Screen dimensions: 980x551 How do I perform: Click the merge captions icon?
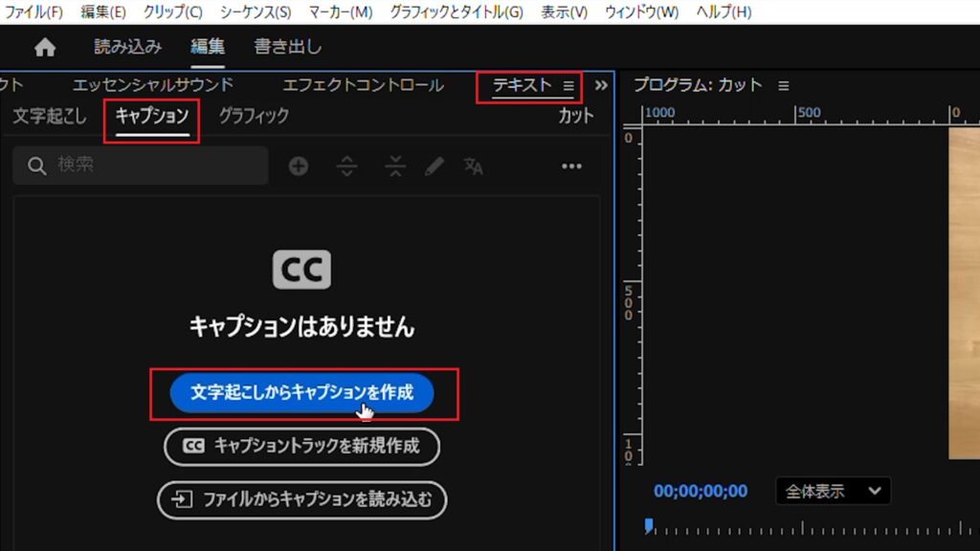coord(394,165)
